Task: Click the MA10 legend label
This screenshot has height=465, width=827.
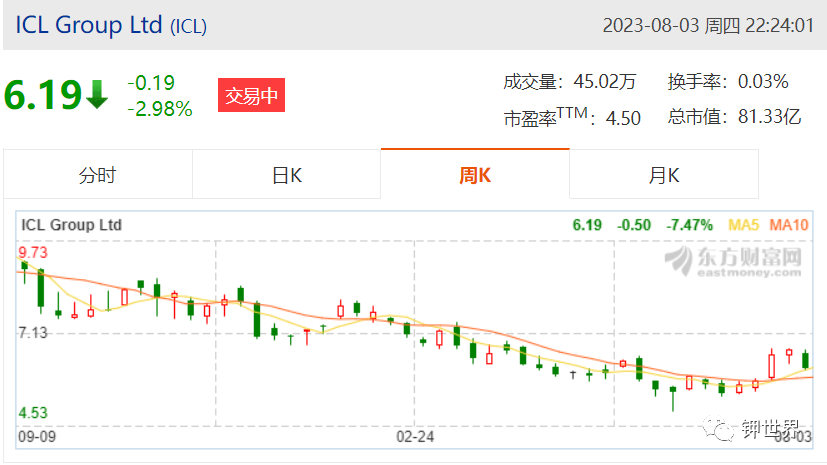Action: 788,225
